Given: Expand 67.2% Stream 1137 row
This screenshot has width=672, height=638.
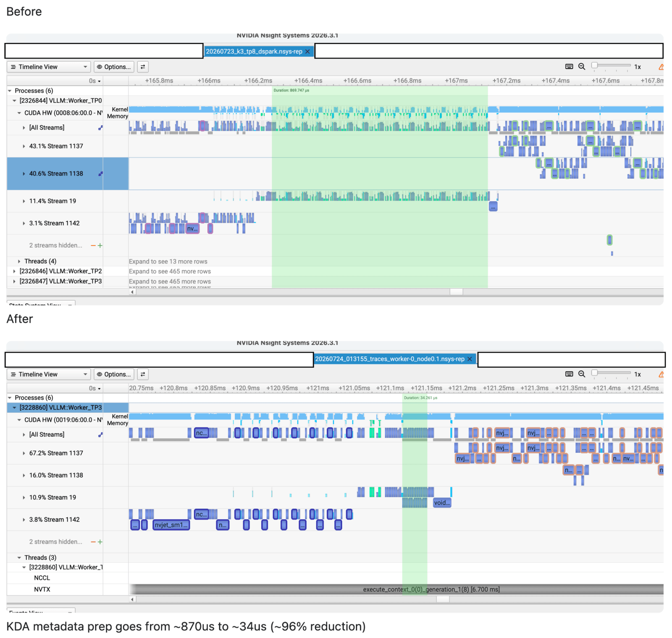Looking at the screenshot, I should 24,453.
